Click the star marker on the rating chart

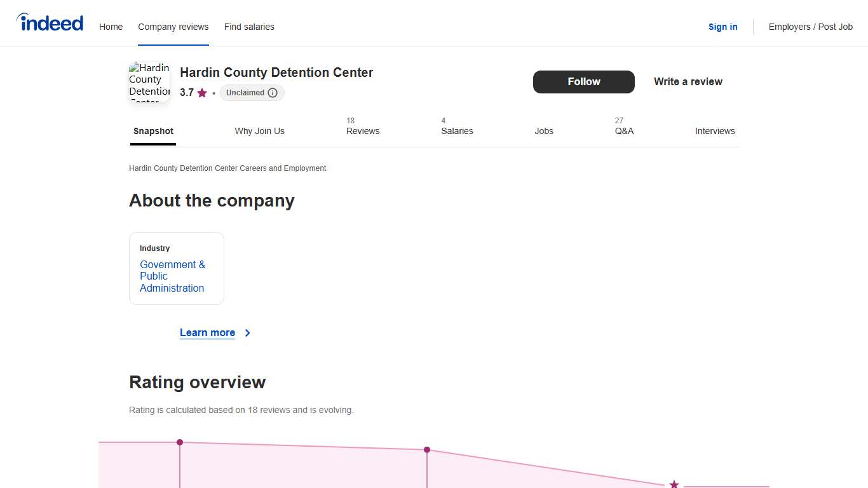click(674, 484)
